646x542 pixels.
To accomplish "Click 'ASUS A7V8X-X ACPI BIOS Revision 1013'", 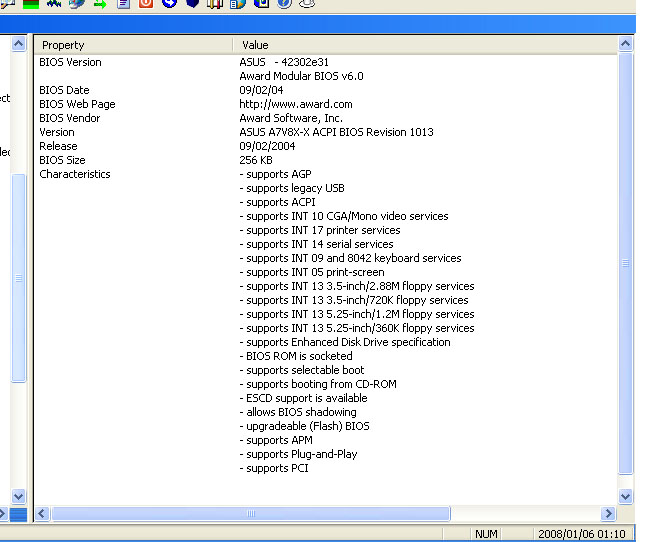I will (336, 132).
